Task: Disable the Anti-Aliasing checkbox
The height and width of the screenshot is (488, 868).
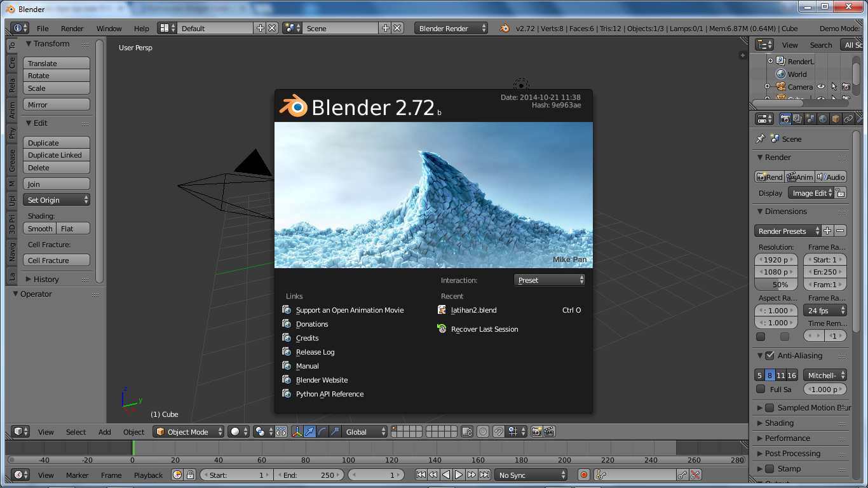Action: (x=770, y=355)
